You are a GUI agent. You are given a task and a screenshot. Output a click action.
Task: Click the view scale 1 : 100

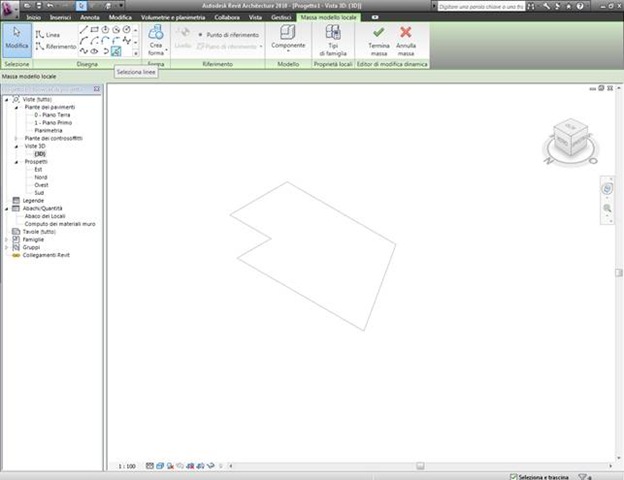127,466
